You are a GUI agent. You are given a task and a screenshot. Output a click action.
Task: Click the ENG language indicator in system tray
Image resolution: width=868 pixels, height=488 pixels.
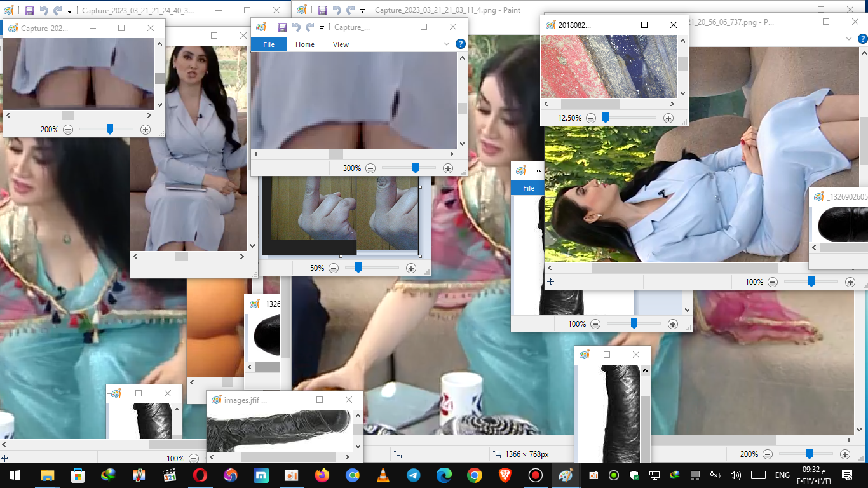[782, 475]
